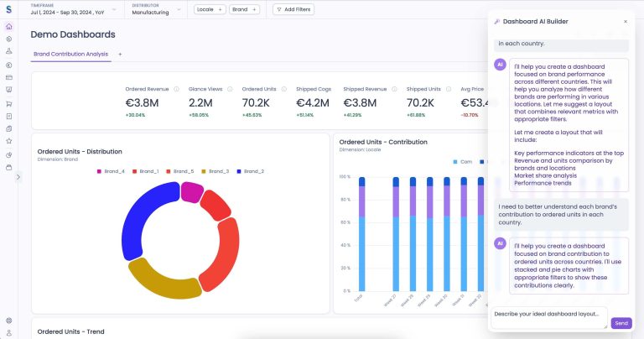This screenshot has width=644, height=339.
Task: Click the star favorites icon in sidebar
Action: coord(8,141)
